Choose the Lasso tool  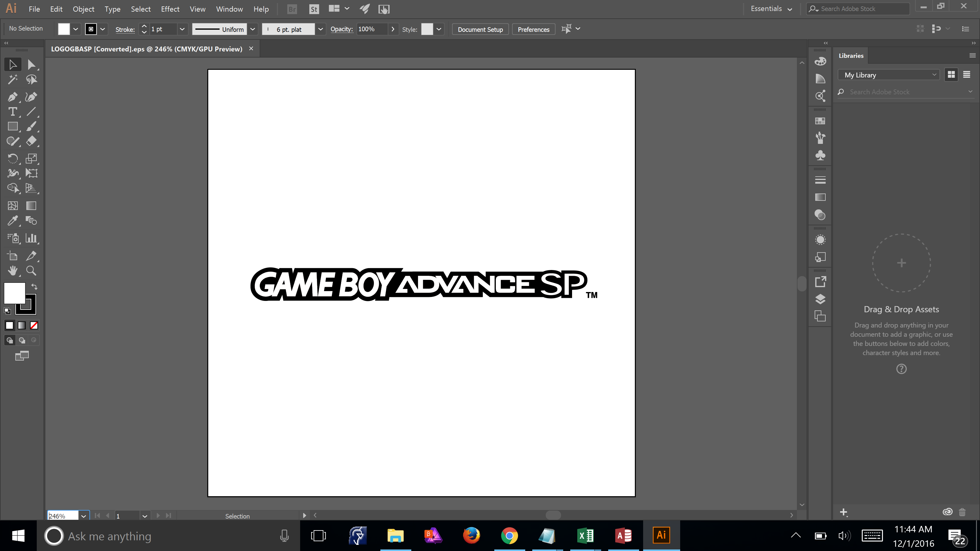[31, 80]
